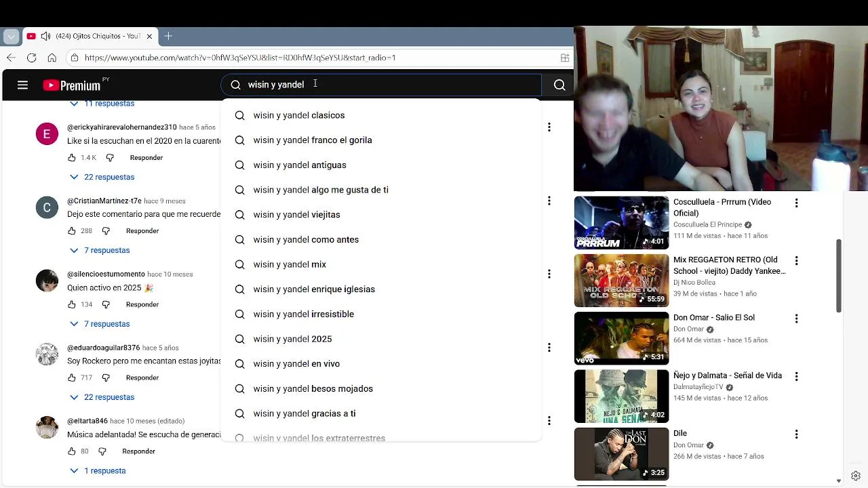Expand 1 respuesta under eltarta846 comment
The image size is (868, 488).
98,470
